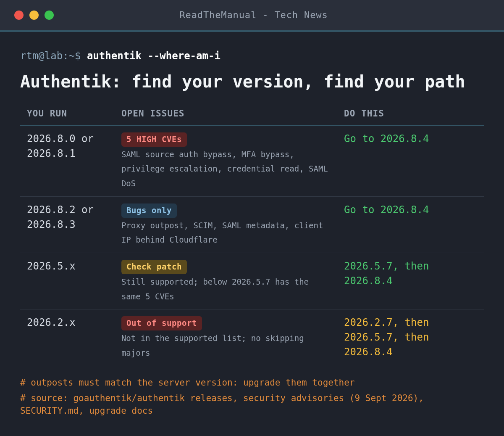Screen dimensions: 504x436
Task: Click the 'YOU RUN' column header
Action: 47,114
